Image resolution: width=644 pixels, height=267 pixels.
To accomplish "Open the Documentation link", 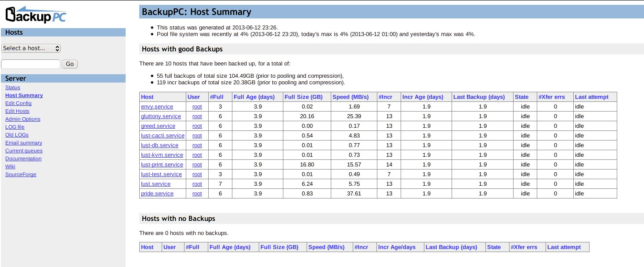I will tap(23, 159).
